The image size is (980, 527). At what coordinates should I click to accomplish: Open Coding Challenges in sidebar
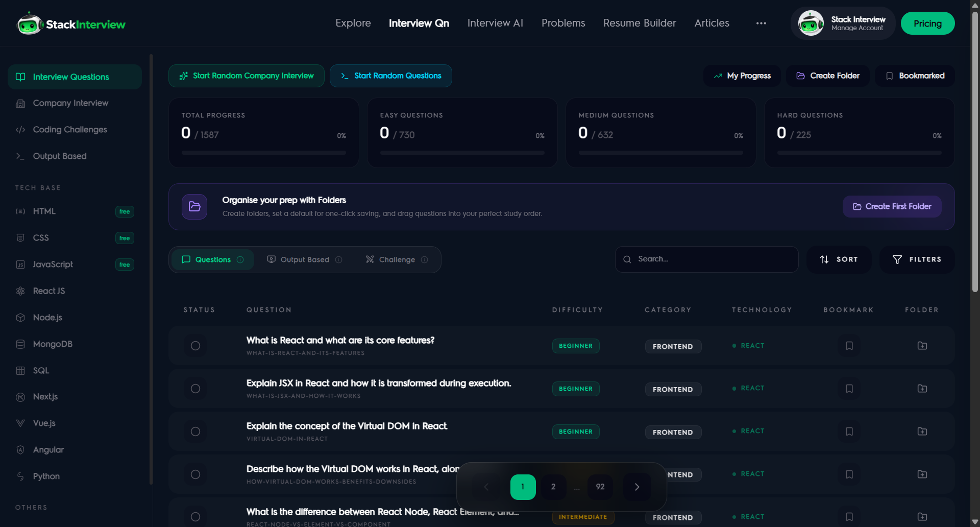pyautogui.click(x=75, y=130)
